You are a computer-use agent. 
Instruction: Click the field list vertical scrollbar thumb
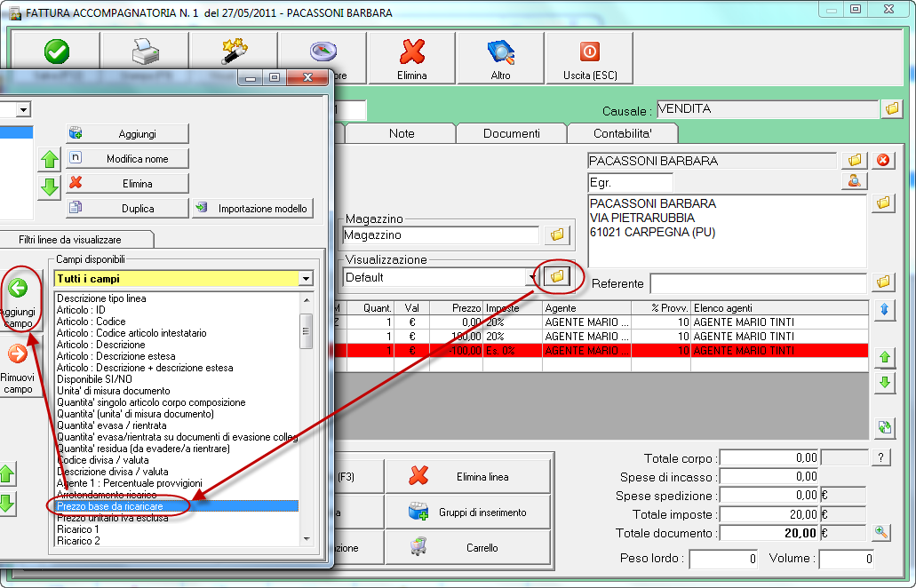tap(307, 331)
